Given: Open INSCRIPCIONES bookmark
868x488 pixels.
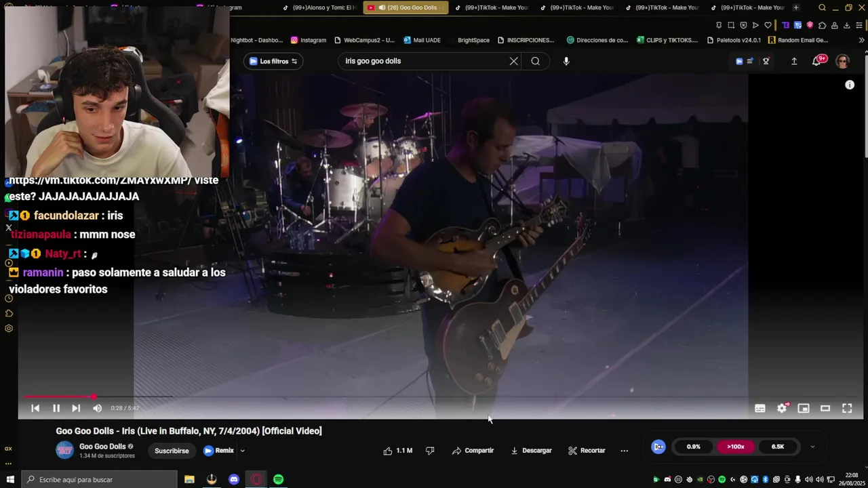Looking at the screenshot, I should click(526, 40).
